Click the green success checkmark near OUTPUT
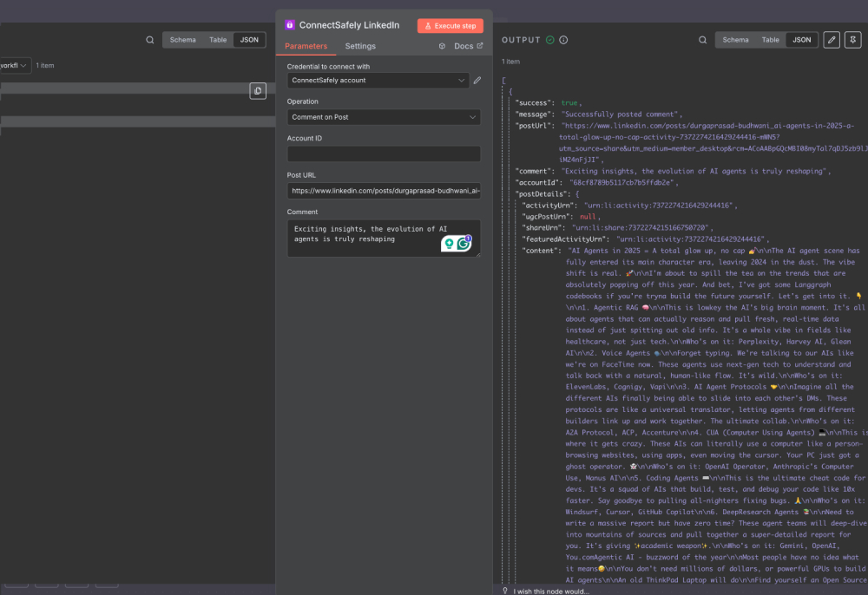Screen dimensions: 868x595 pos(550,39)
